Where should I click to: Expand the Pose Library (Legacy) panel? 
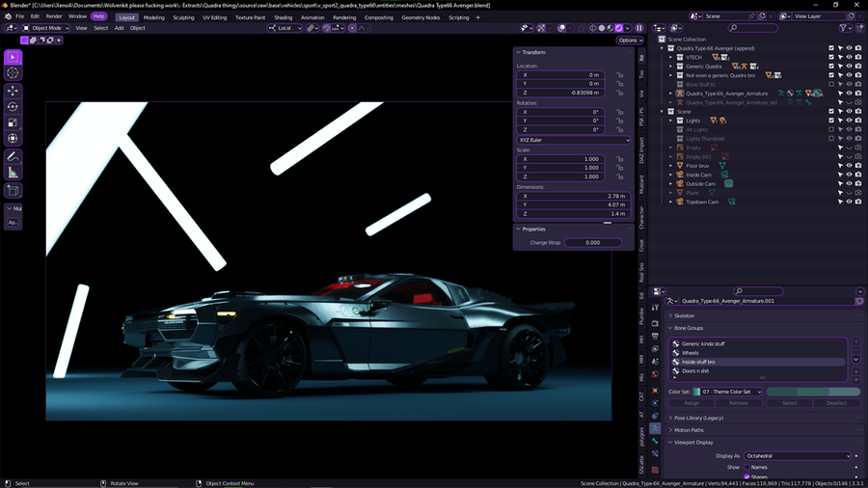click(698, 419)
